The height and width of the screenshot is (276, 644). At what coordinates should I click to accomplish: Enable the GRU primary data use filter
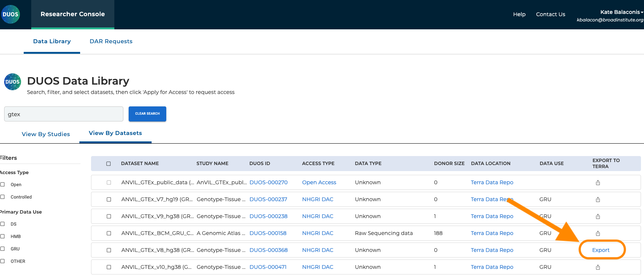(x=3, y=249)
